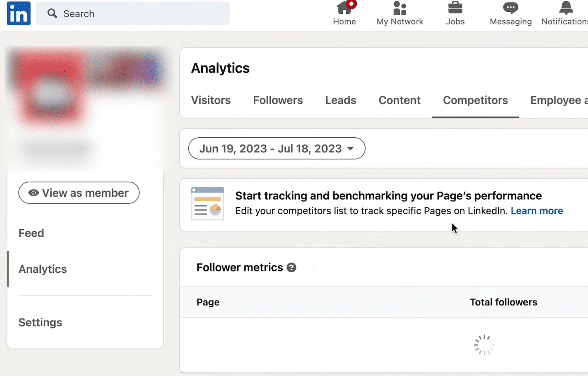
Task: Open Messaging speech bubble icon
Action: 511,7
